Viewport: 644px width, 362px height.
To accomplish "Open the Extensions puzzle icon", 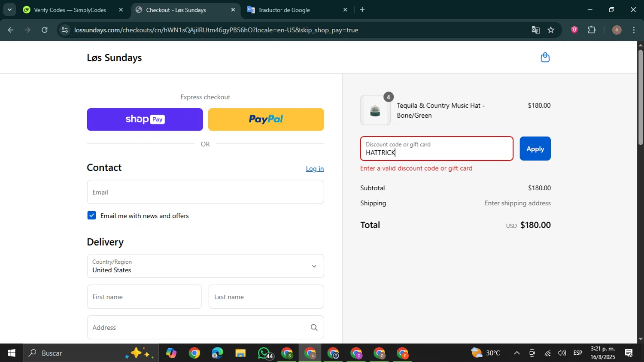I will [592, 30].
